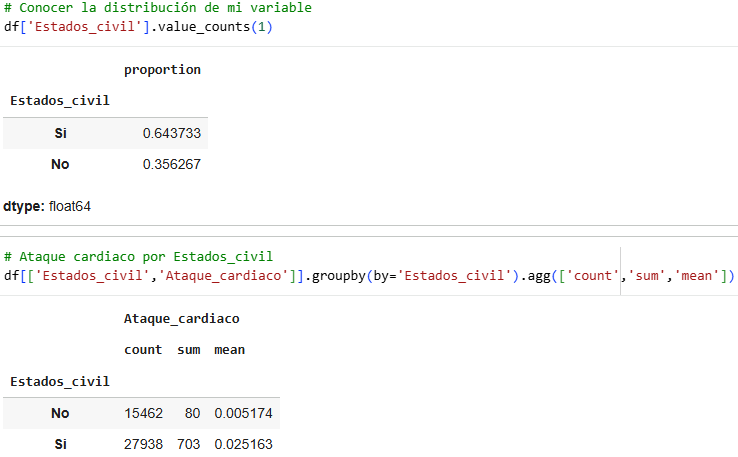Select the Si row in proportion table
The width and height of the screenshot is (738, 457).
[x=105, y=133]
